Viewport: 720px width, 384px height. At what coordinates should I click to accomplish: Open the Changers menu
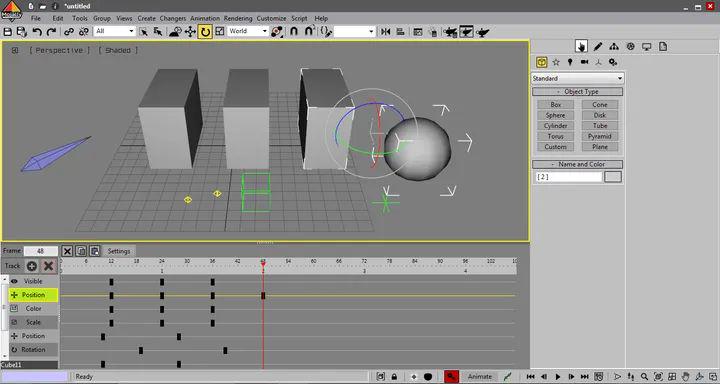click(173, 18)
